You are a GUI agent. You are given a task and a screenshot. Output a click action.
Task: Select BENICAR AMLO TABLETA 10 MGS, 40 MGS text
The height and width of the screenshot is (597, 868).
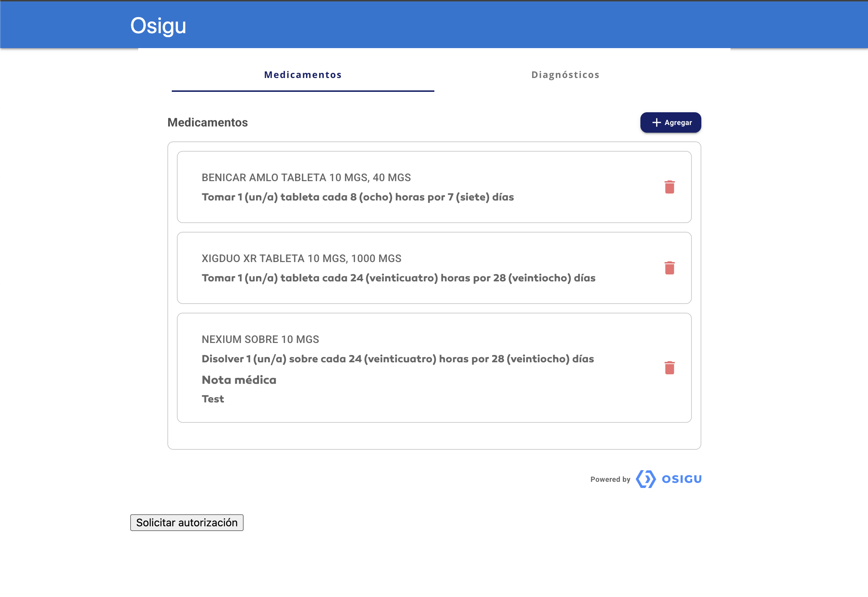tap(306, 178)
